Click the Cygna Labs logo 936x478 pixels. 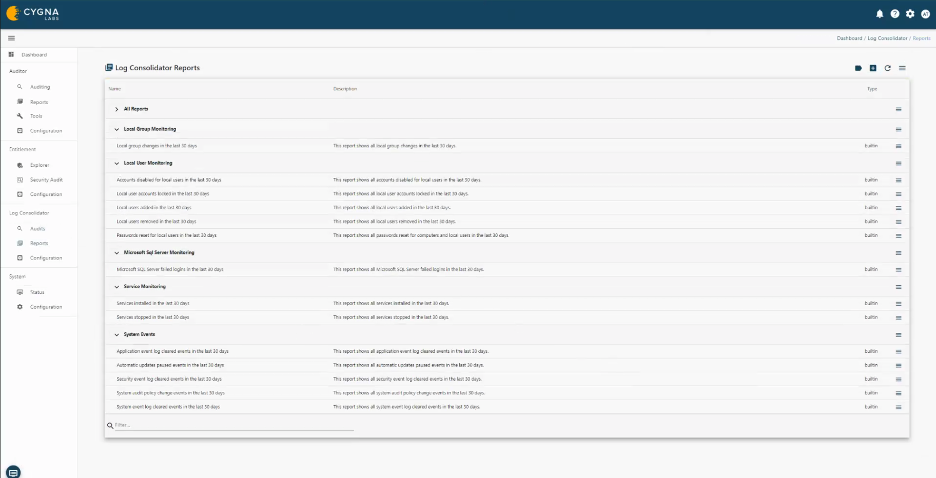[x=33, y=14]
